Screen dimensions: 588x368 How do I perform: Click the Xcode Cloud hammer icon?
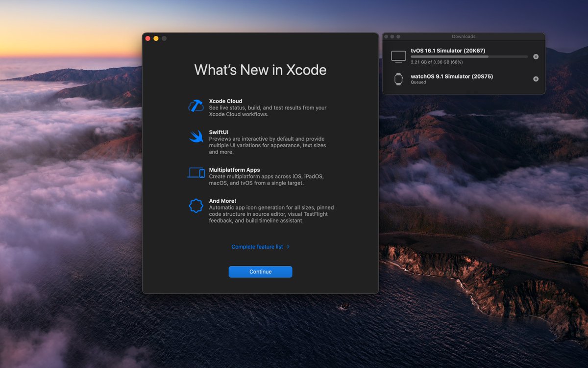point(196,106)
